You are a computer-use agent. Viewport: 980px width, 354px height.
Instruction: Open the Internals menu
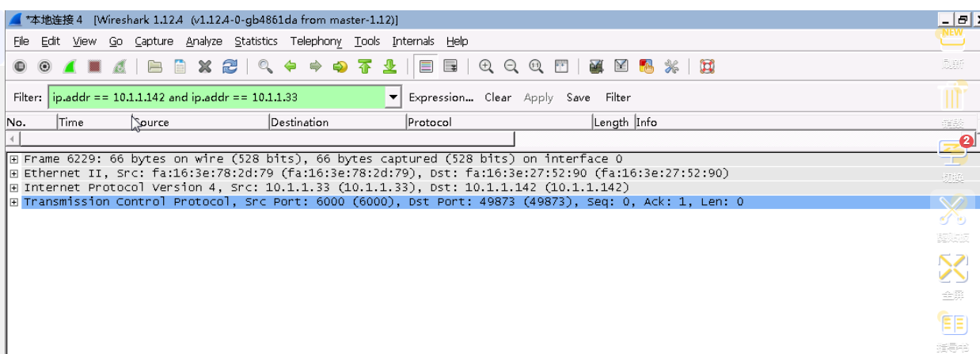click(413, 41)
